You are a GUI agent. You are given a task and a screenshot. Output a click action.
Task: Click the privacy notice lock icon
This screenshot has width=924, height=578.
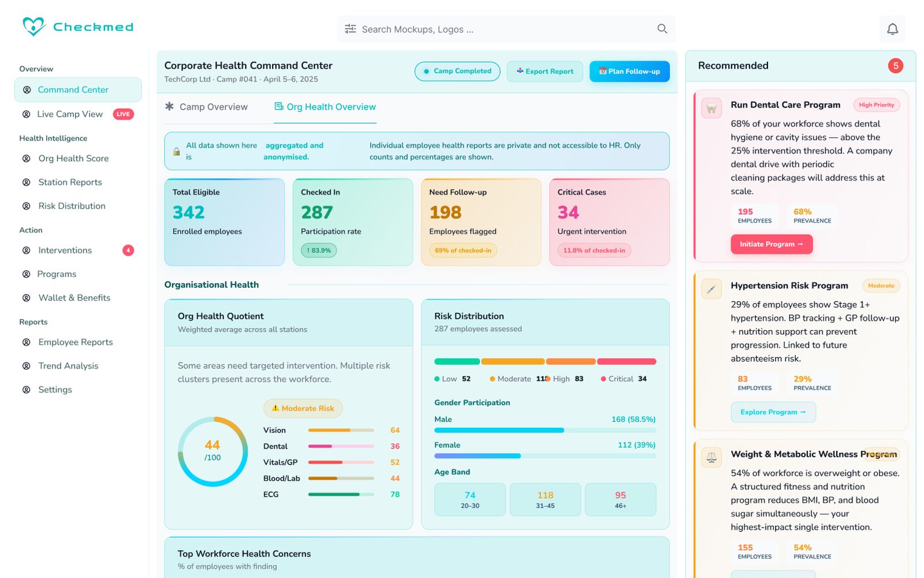coord(176,151)
